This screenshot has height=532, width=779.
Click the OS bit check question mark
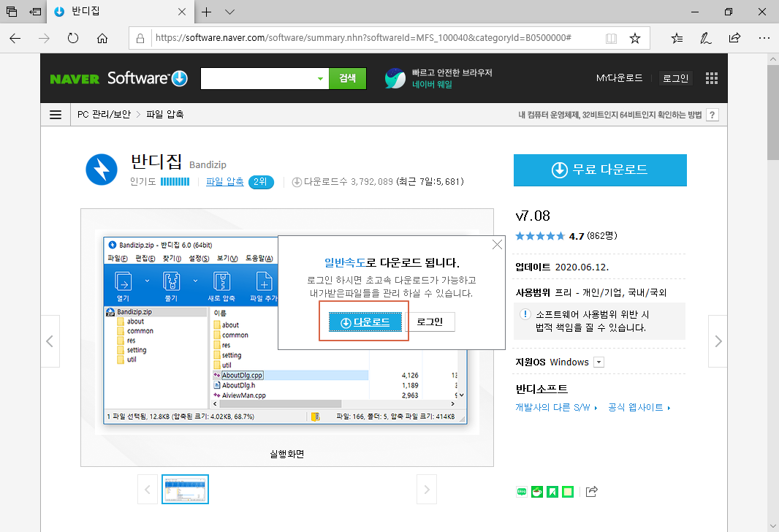click(712, 115)
